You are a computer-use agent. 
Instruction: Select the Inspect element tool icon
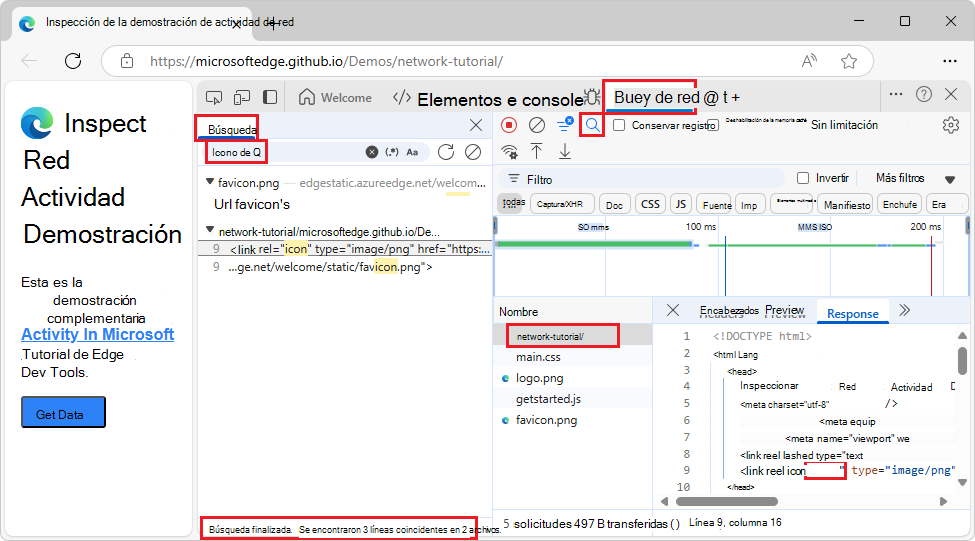214,98
